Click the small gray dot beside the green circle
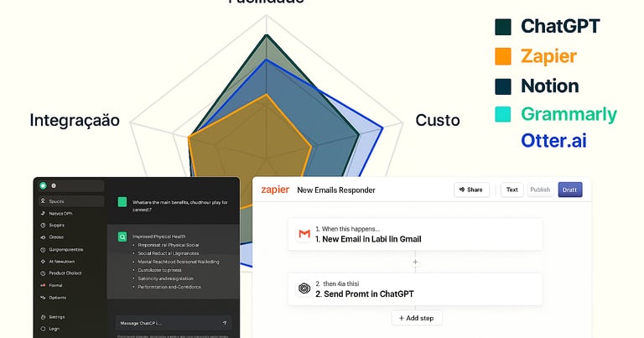This screenshot has width=644, height=338. coord(54,185)
